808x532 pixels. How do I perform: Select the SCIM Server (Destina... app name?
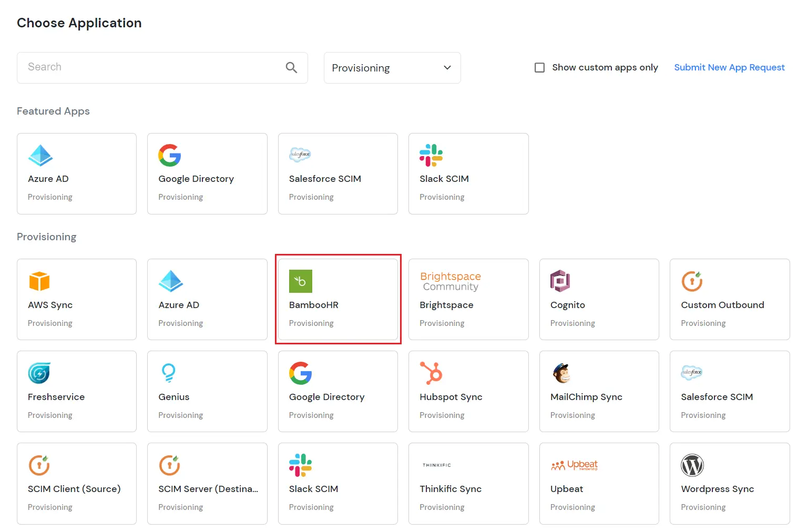coord(208,489)
